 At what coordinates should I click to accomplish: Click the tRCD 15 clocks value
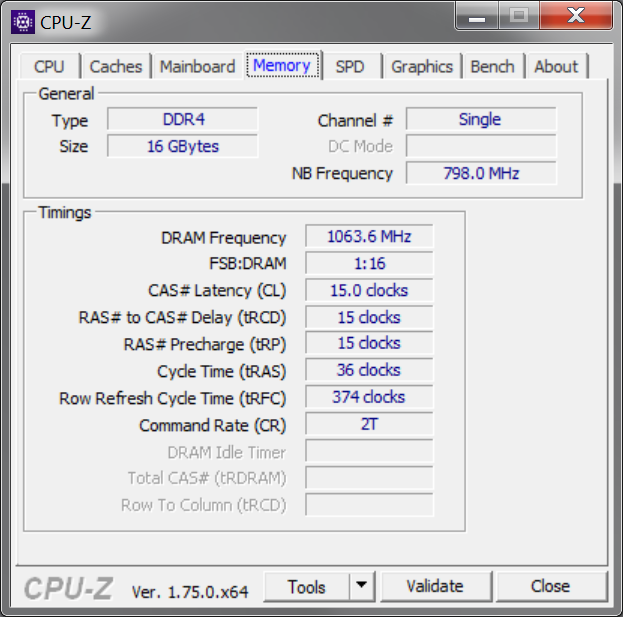click(369, 317)
